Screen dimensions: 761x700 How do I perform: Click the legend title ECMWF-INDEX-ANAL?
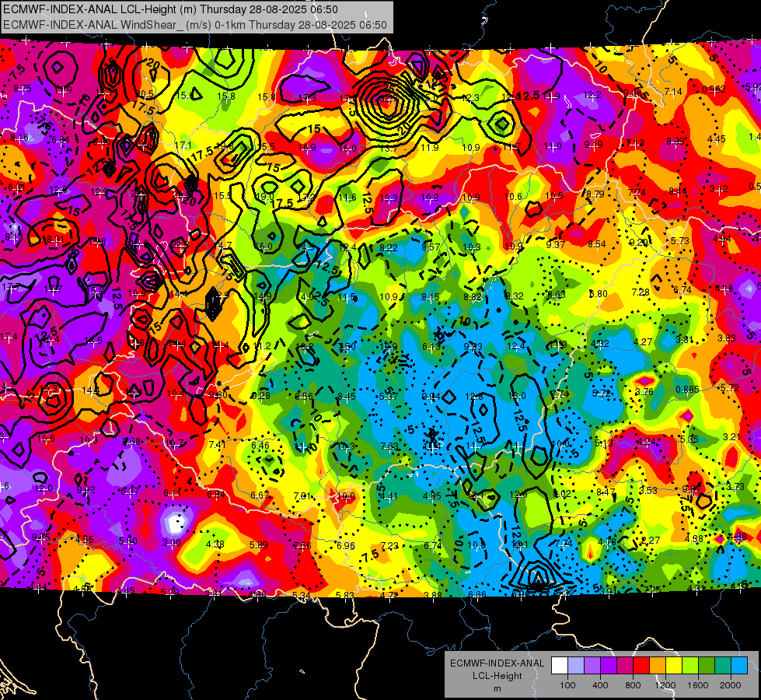click(x=497, y=663)
